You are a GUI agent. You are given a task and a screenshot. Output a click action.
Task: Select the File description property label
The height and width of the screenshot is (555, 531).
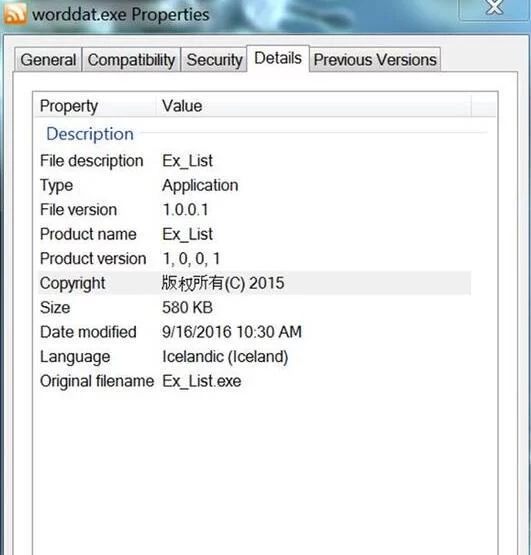point(91,161)
